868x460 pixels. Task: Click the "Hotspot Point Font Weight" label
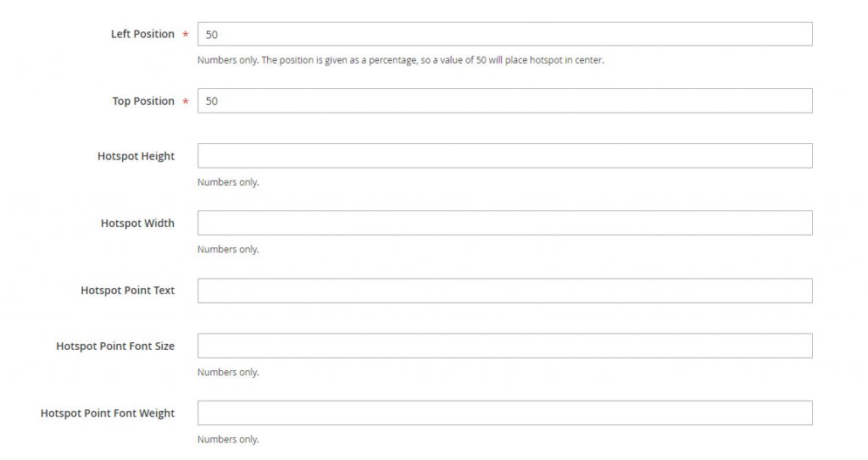pyautogui.click(x=108, y=413)
